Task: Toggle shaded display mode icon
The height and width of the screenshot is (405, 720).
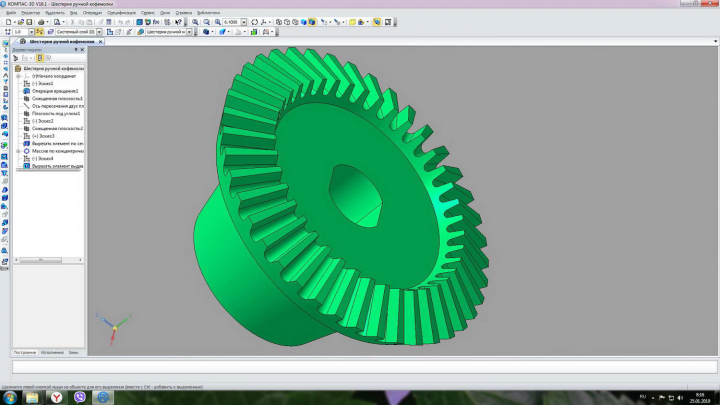Action: click(x=304, y=22)
